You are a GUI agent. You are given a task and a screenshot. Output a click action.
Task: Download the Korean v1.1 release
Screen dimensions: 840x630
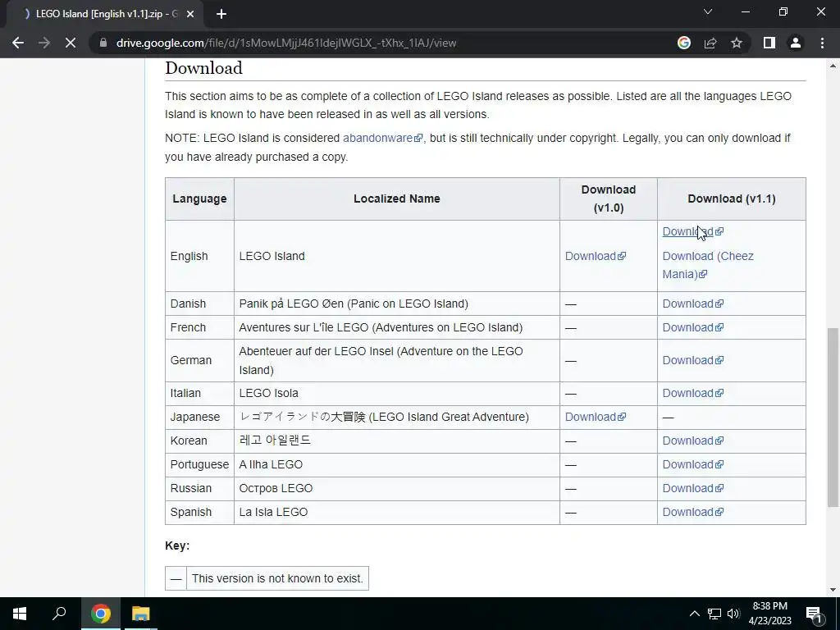pos(692,441)
